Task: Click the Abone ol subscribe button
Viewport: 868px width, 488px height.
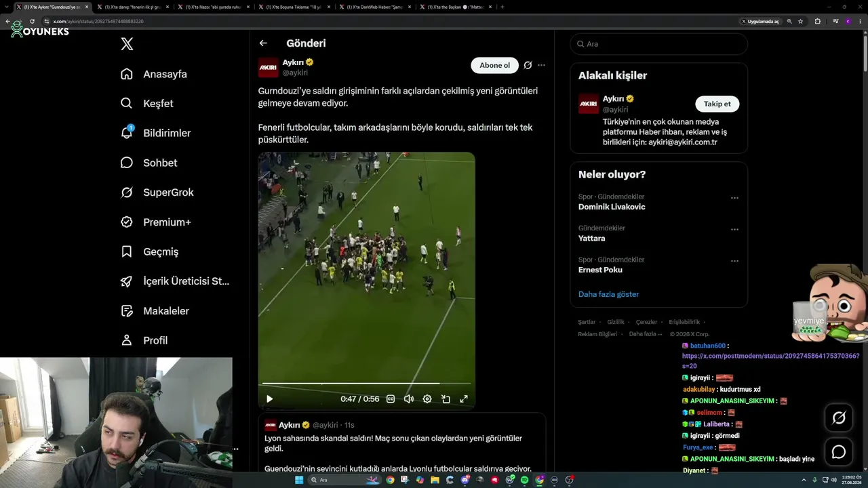Action: pyautogui.click(x=494, y=65)
